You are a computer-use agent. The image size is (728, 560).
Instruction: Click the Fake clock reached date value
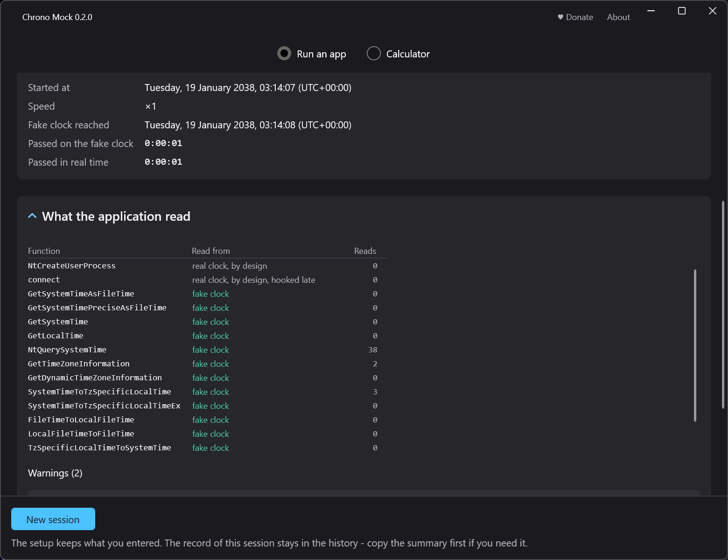coord(248,125)
